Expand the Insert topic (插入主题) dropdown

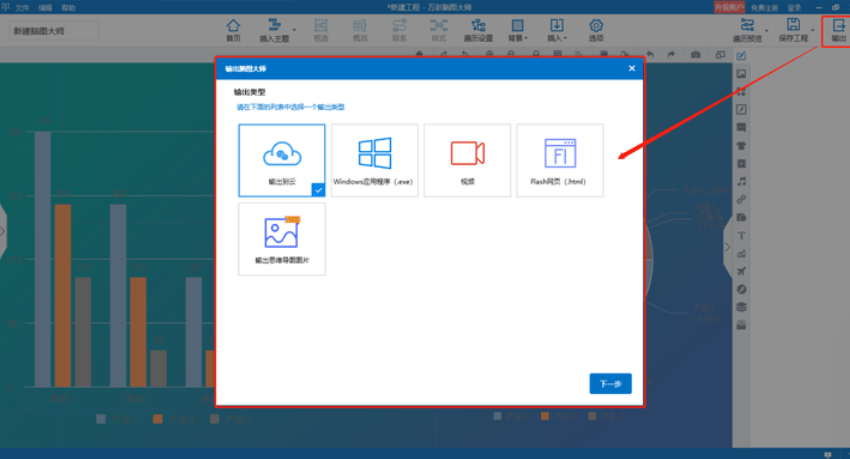273,29
